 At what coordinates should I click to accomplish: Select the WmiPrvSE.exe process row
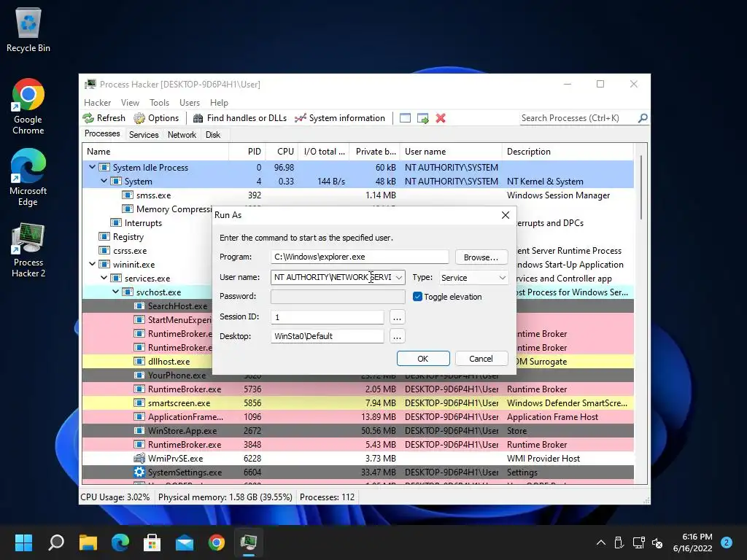click(357, 458)
